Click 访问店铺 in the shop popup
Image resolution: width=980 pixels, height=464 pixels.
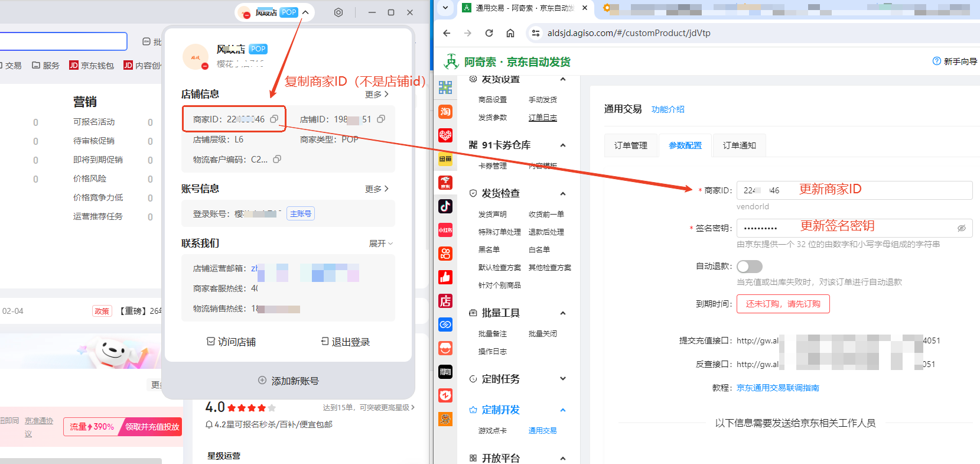click(231, 342)
